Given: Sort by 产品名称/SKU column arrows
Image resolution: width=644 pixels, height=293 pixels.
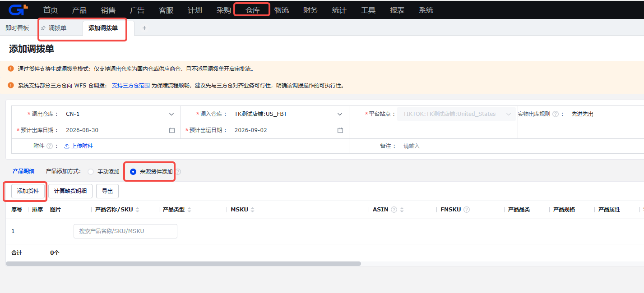Looking at the screenshot, I should pyautogui.click(x=138, y=210).
